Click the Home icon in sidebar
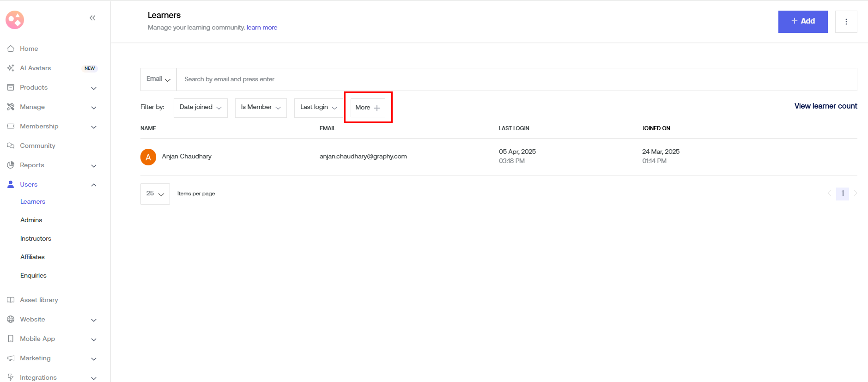 (x=11, y=49)
